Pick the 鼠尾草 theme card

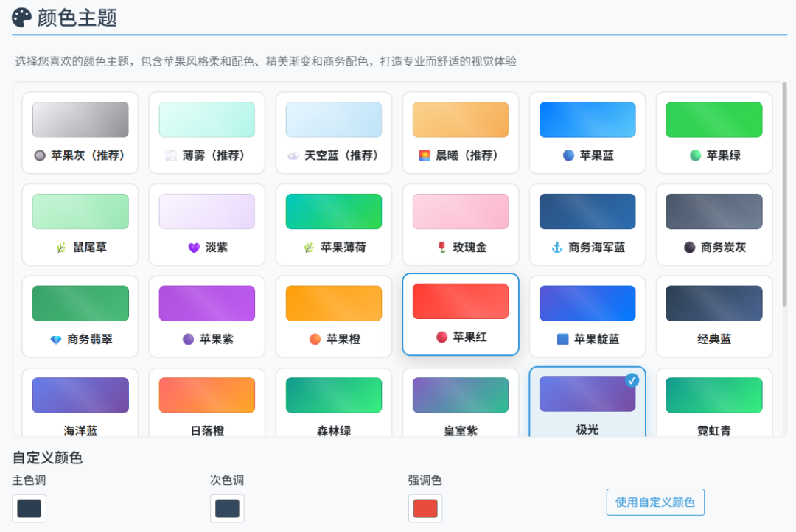[x=80, y=225]
